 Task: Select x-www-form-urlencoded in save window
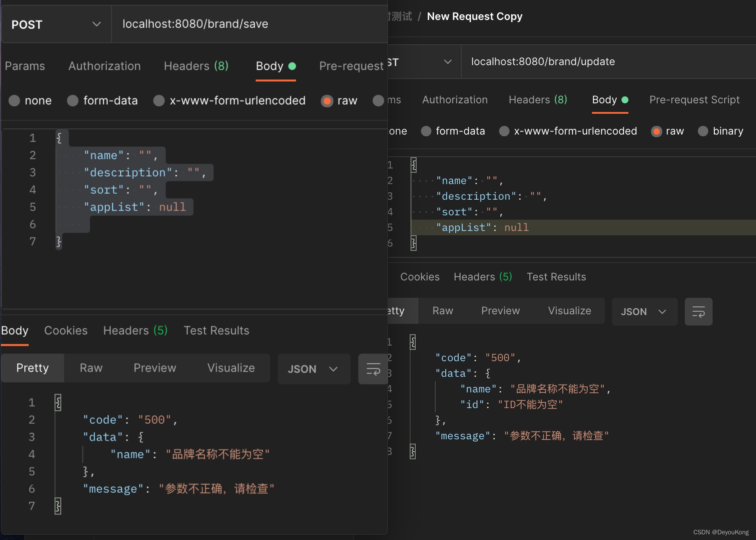click(x=230, y=101)
